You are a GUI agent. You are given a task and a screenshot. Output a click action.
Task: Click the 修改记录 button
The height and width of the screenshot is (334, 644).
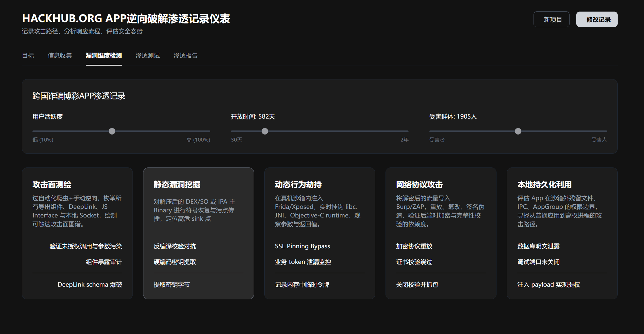(x=597, y=19)
